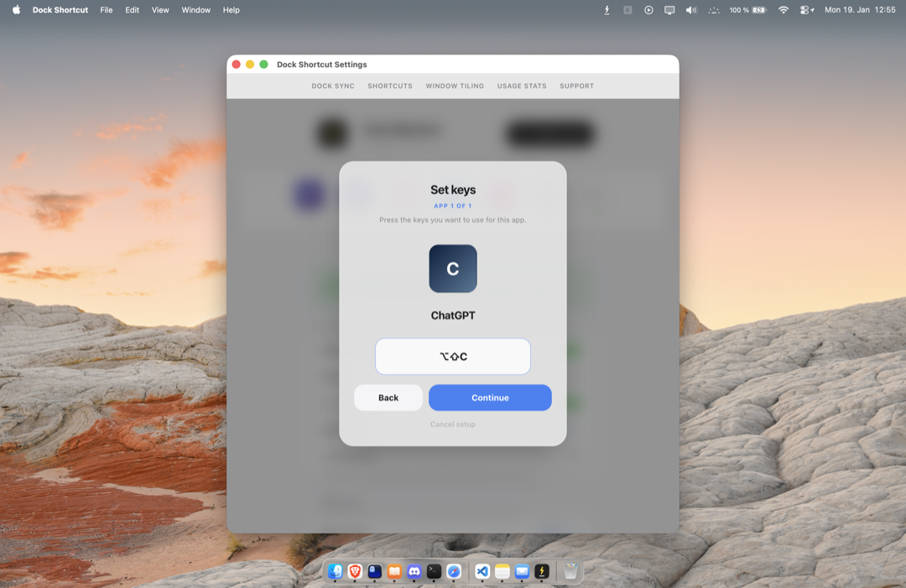Open the Notes app from the Dock
The width and height of the screenshot is (906, 588).
point(502,571)
